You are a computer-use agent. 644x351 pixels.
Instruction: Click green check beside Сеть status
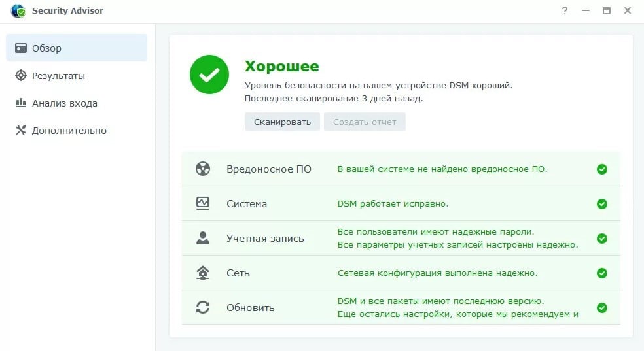[601, 273]
